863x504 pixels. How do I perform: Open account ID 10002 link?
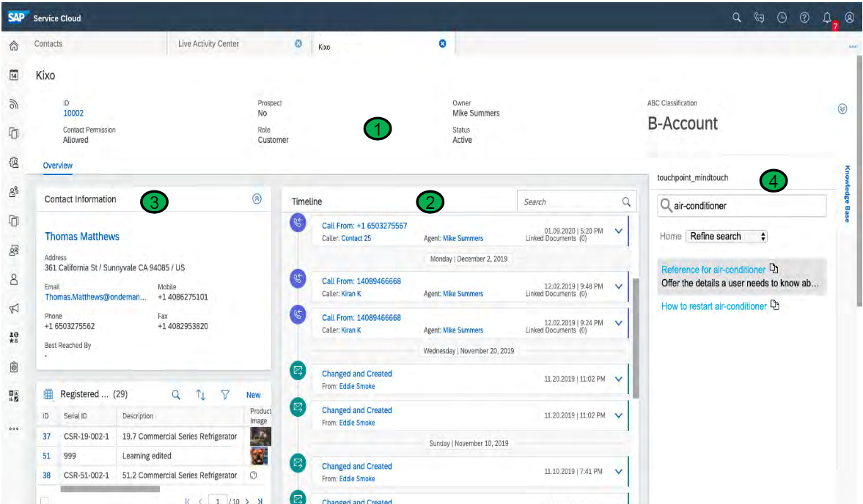tap(73, 114)
